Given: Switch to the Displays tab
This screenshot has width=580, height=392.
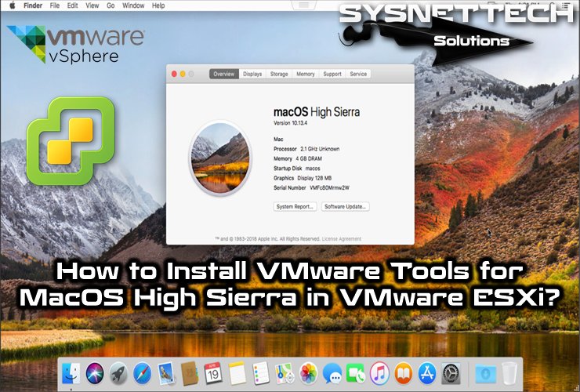Looking at the screenshot, I should pyautogui.click(x=252, y=74).
